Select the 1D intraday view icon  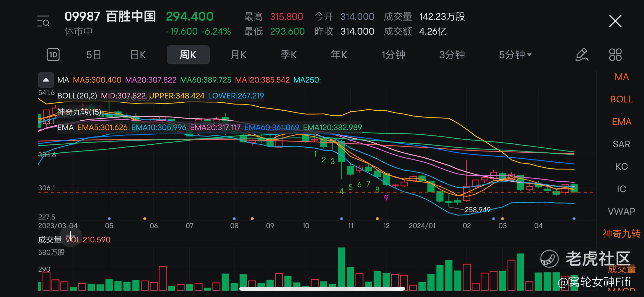click(53, 55)
